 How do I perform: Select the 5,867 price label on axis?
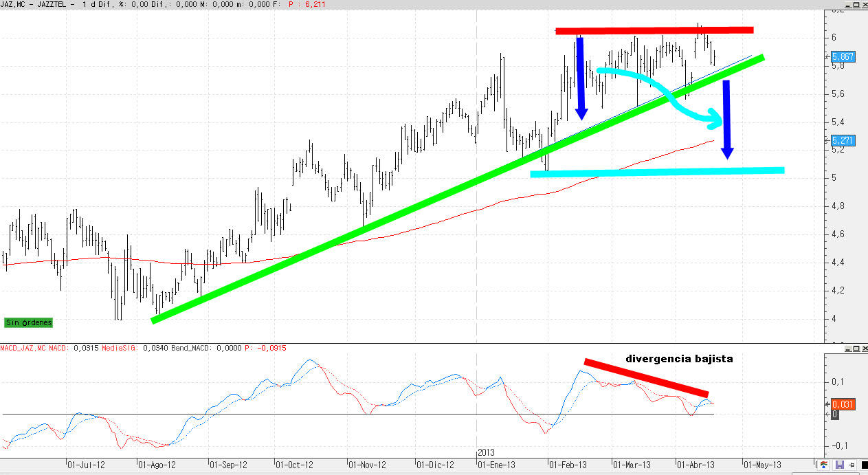click(x=843, y=57)
